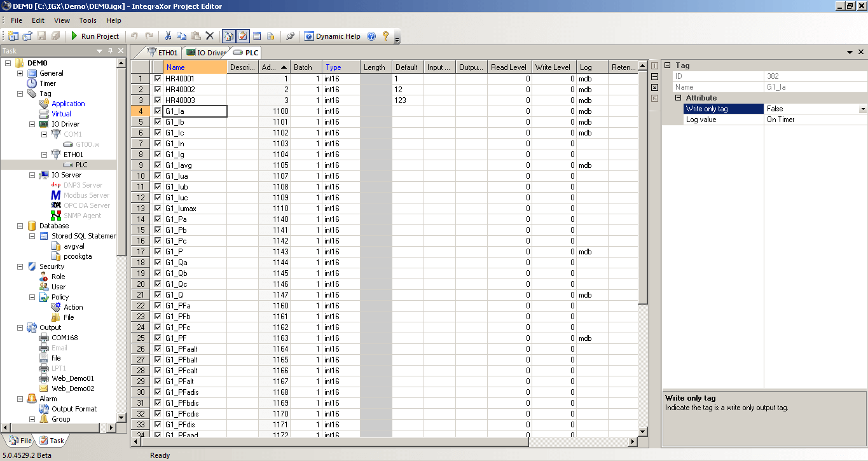This screenshot has width=868, height=461.
Task: Click the Cut scissors toolbar icon
Action: tap(168, 36)
